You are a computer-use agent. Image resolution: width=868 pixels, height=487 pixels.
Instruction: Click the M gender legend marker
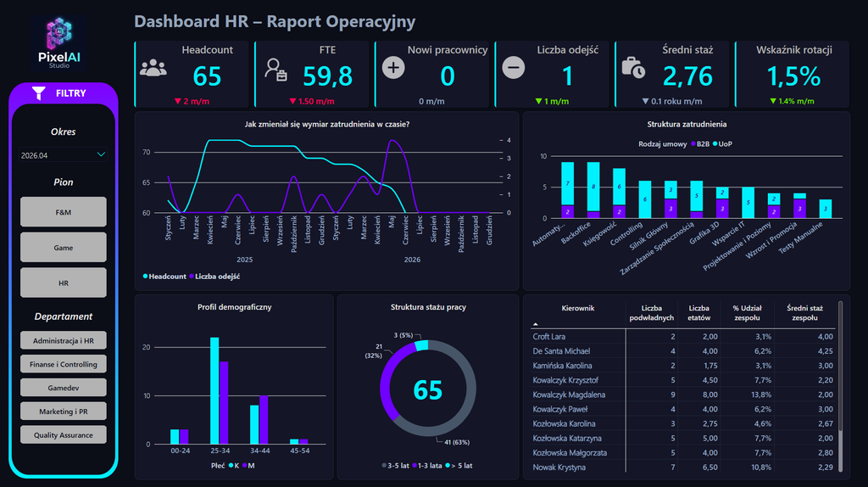pos(245,466)
